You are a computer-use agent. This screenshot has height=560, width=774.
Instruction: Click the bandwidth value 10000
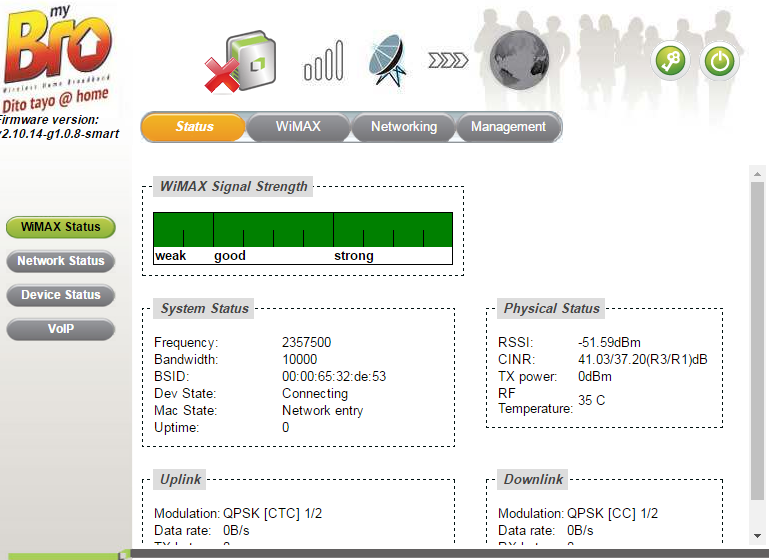[300, 360]
